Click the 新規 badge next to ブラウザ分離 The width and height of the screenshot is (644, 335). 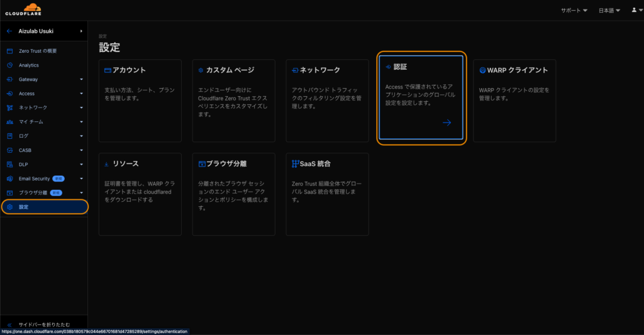coord(56,193)
